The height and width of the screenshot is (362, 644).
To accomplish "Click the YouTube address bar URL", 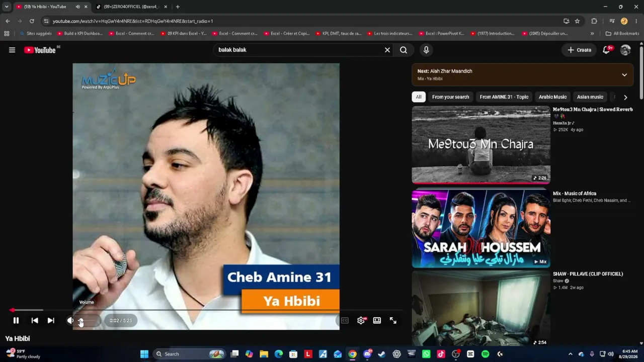I will (x=133, y=21).
